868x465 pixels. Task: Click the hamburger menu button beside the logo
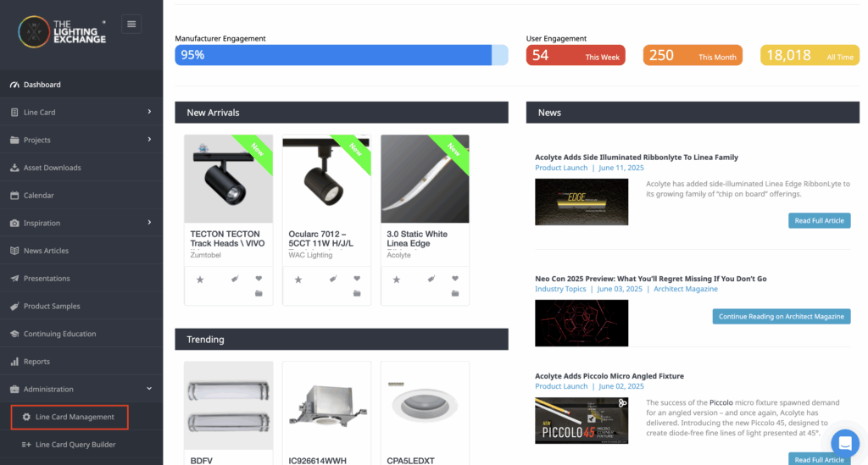pyautogui.click(x=131, y=24)
